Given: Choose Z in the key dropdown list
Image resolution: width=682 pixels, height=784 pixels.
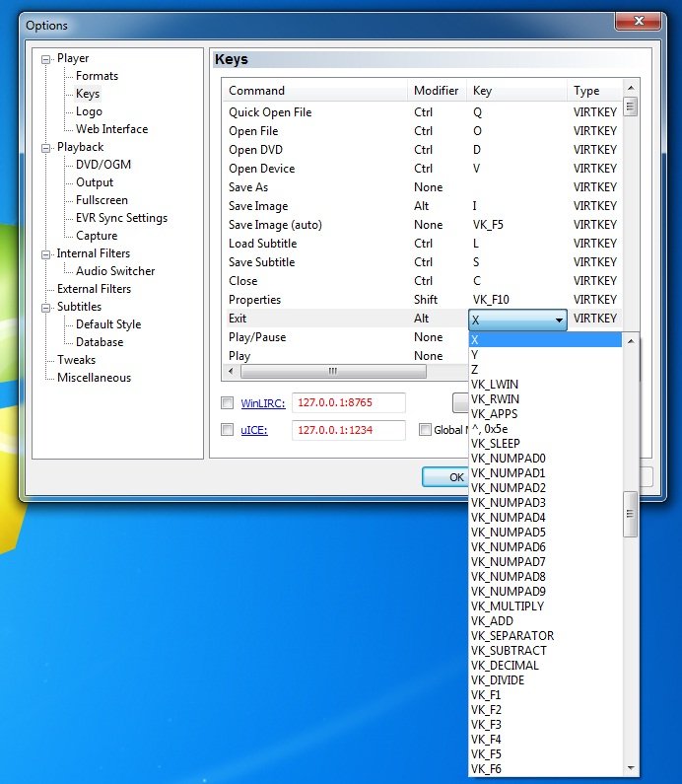Looking at the screenshot, I should pos(545,370).
